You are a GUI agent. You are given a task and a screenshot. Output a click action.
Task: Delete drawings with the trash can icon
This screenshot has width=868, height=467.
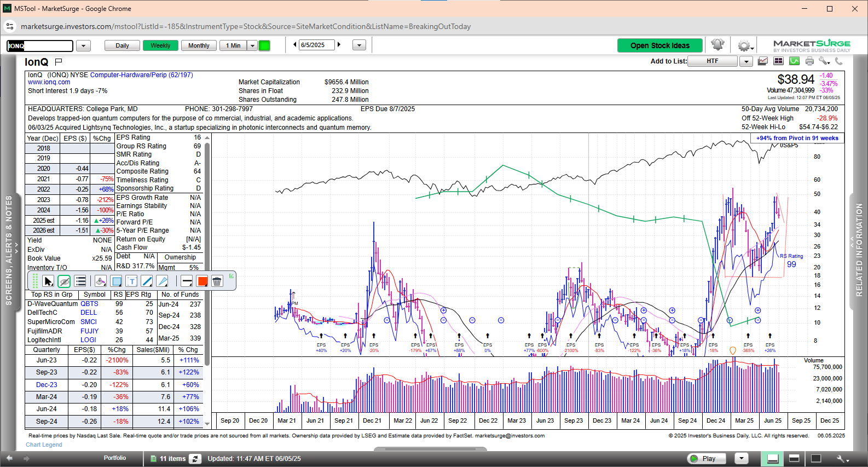tap(217, 281)
